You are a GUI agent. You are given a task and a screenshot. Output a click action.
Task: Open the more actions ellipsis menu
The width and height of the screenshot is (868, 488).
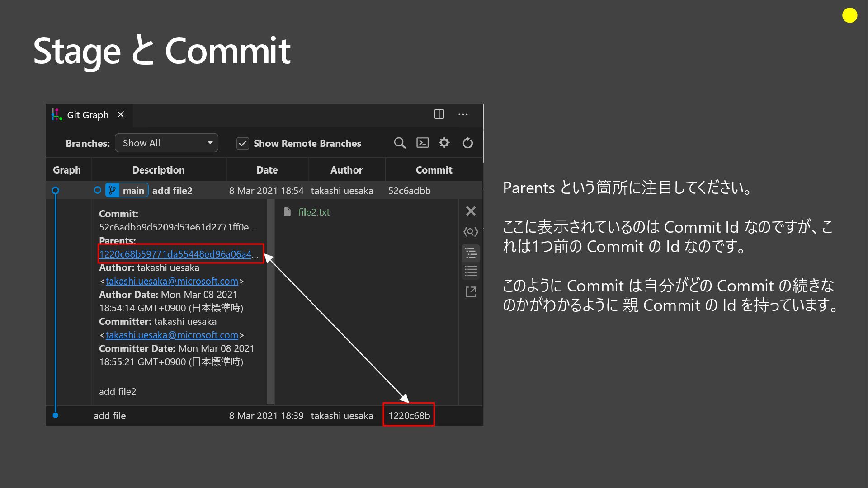pyautogui.click(x=463, y=114)
